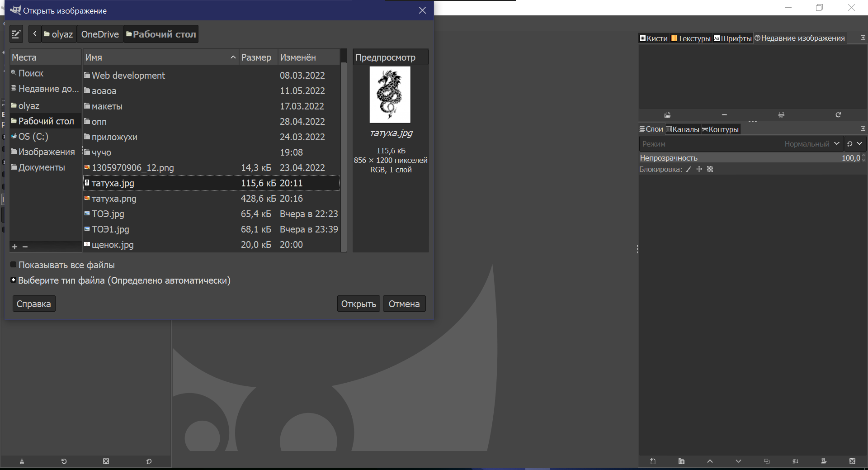The width and height of the screenshot is (868, 470).
Task: Switch to the 'Контуры' tab
Action: pyautogui.click(x=720, y=129)
